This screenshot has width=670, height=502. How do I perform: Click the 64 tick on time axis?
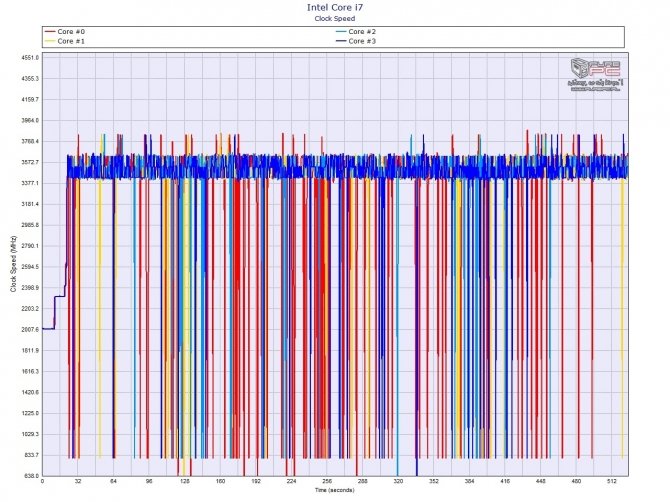click(x=113, y=481)
